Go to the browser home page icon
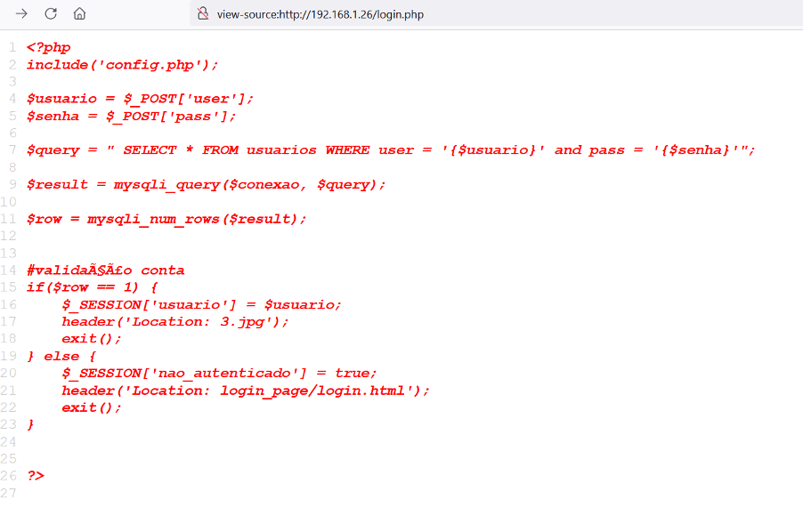This screenshot has height=532, width=803. (79, 13)
